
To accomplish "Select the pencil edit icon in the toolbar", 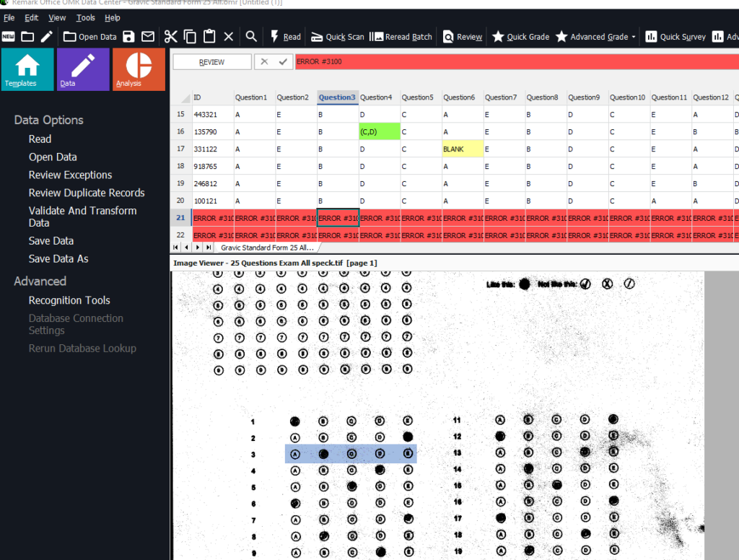I will [47, 36].
